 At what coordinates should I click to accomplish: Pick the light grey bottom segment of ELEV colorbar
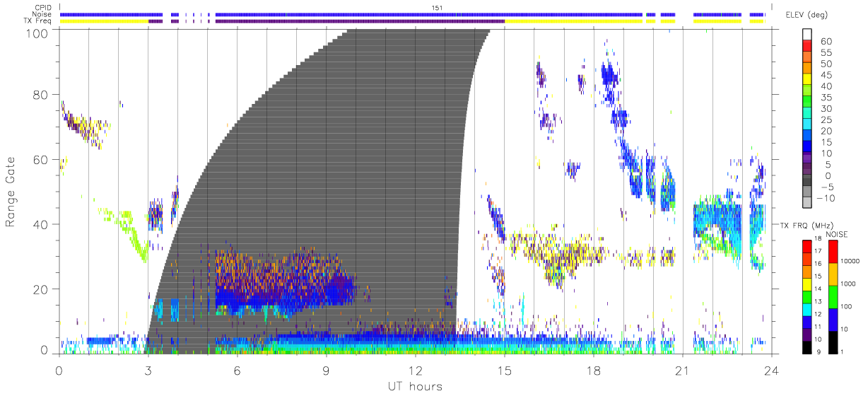tap(807, 204)
